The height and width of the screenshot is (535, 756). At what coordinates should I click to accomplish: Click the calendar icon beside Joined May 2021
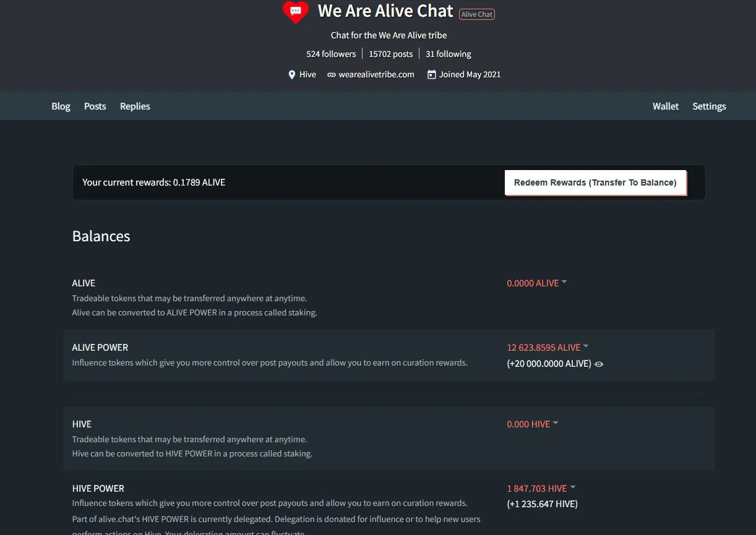[x=431, y=75]
